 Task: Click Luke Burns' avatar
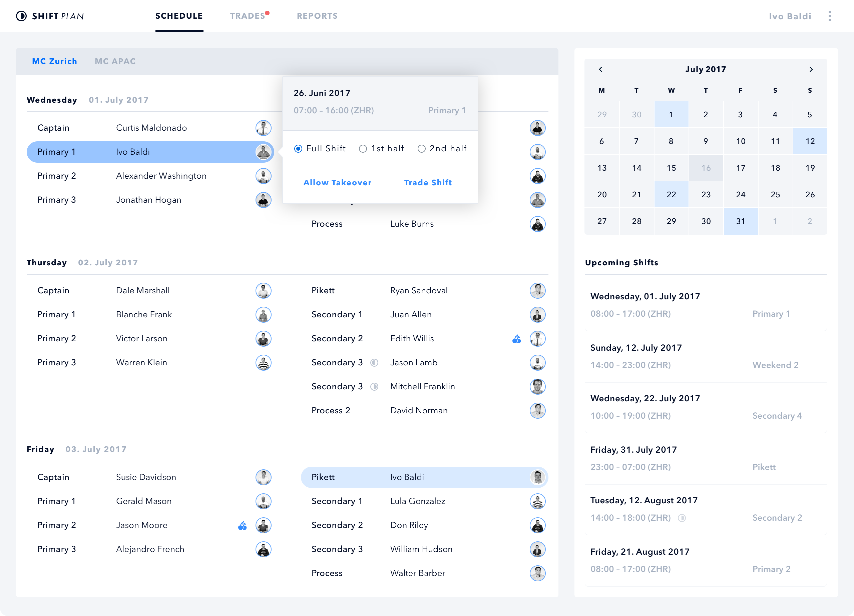(x=537, y=224)
